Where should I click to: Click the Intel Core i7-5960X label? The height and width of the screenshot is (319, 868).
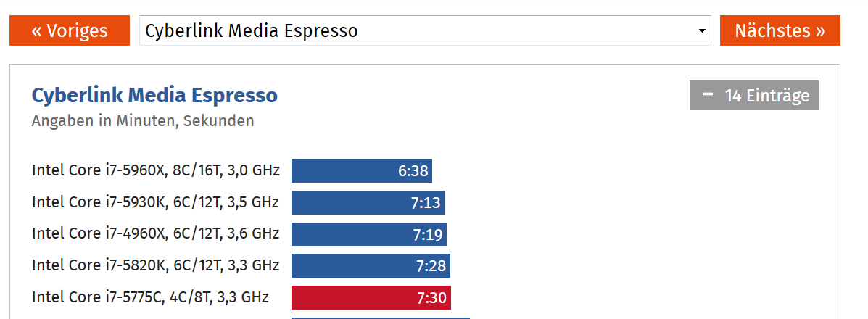click(x=156, y=170)
